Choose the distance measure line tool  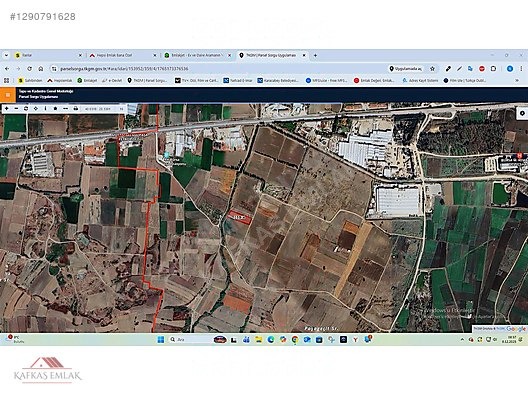(66, 109)
